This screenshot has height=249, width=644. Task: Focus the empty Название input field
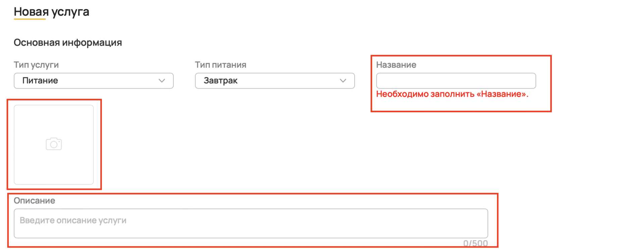[456, 81]
